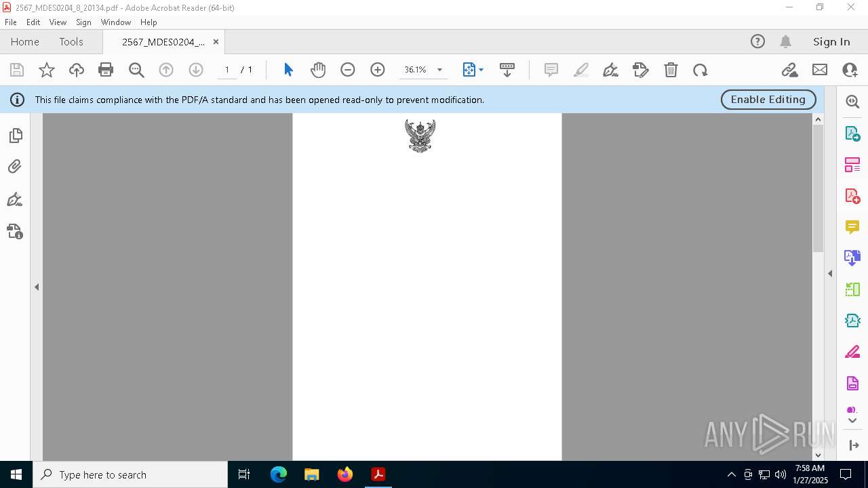
Task: Select the Highlight text tool
Action: (x=581, y=70)
